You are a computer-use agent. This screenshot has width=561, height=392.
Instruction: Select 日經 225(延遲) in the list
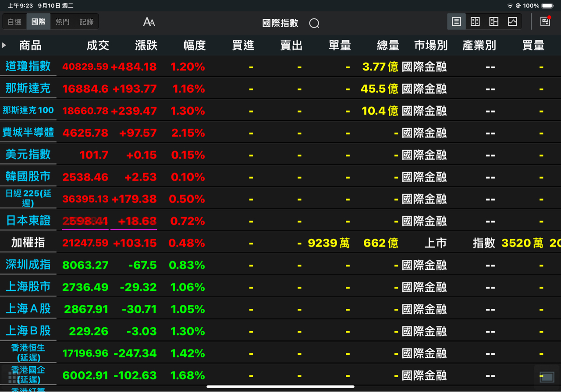[28, 198]
